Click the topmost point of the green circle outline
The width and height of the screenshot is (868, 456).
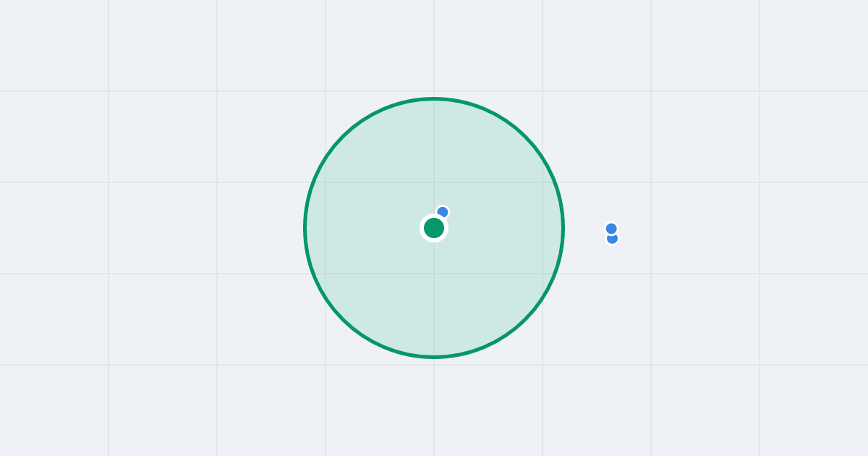pos(434,98)
